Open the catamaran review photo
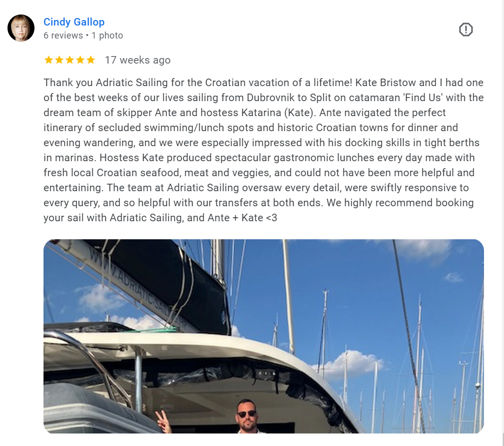Viewport: 504px width, 446px height. tap(263, 336)
